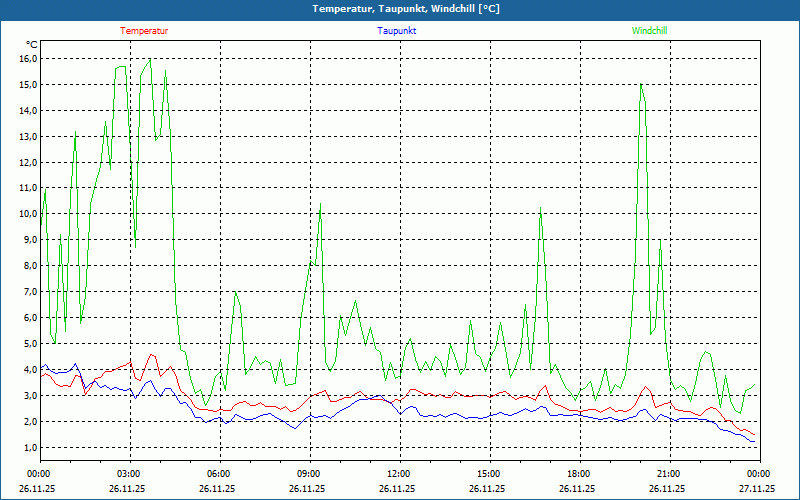Select the 12:00 time axis label
This screenshot has height=500, width=800.
pos(398,473)
